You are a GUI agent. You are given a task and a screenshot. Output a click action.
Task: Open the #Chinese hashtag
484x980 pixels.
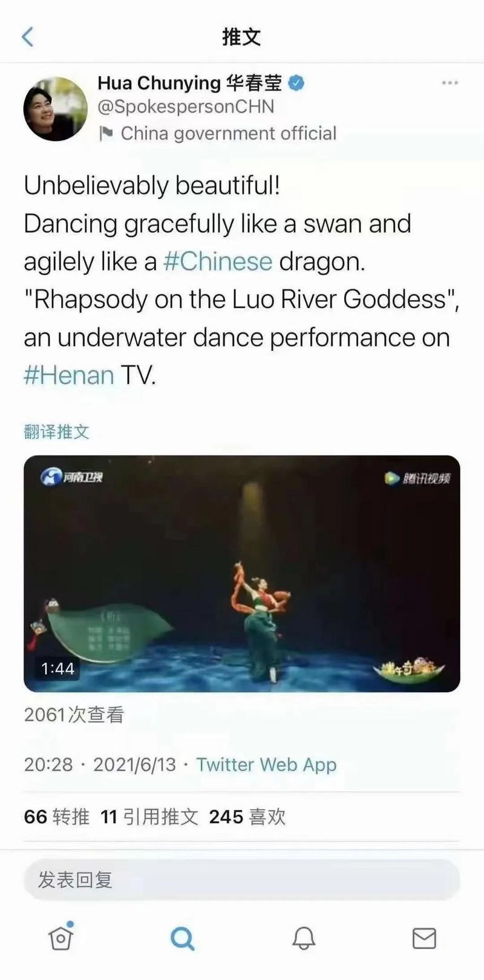[x=218, y=261]
